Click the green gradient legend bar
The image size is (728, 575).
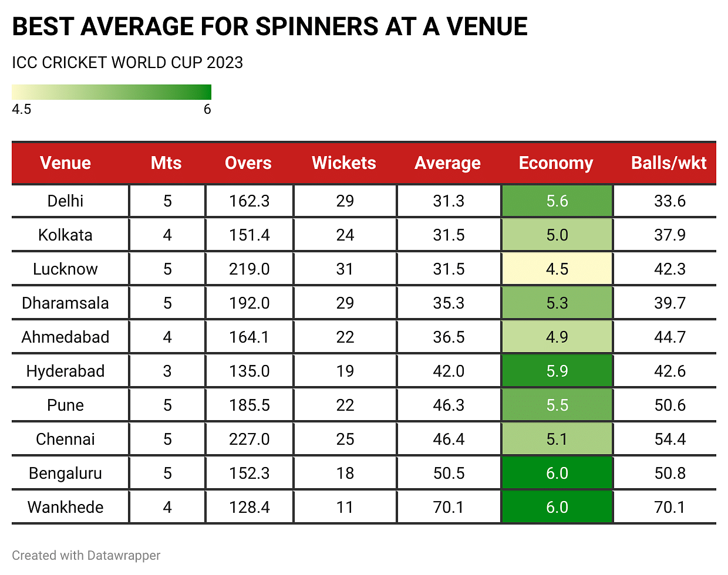coord(112,92)
